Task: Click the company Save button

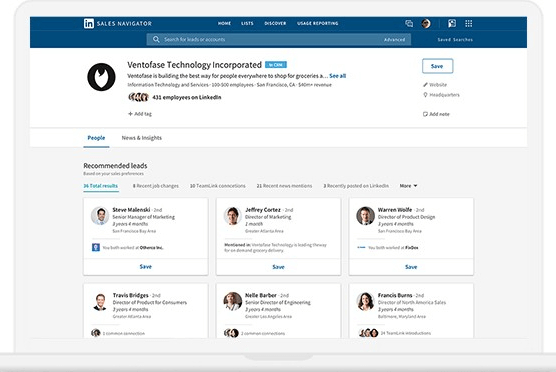Action: click(x=437, y=66)
